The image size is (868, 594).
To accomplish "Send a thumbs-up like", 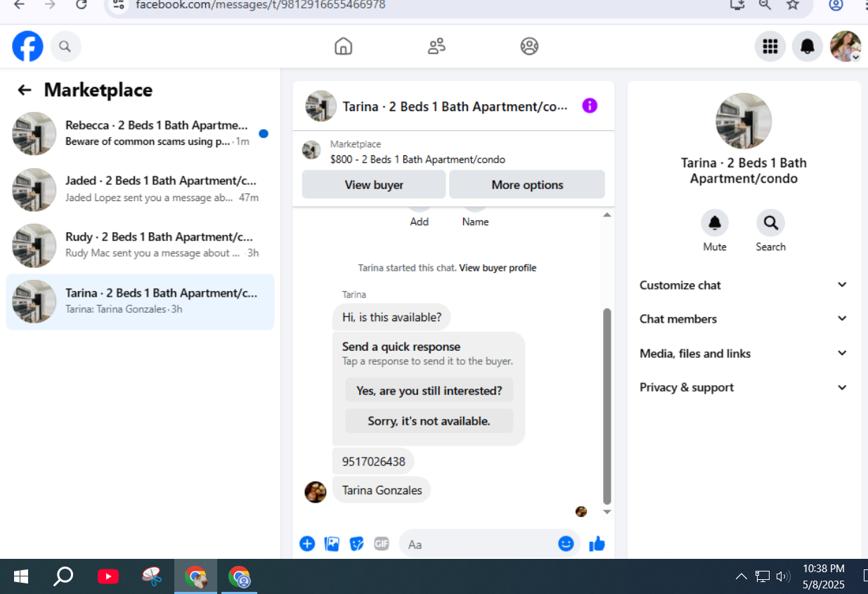I will tap(597, 543).
